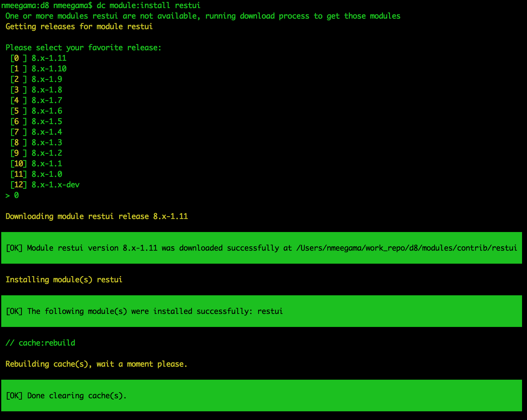Select release option 7 for 8.x-1.4
Image resolution: width=527 pixels, height=420 pixels.
[37, 132]
